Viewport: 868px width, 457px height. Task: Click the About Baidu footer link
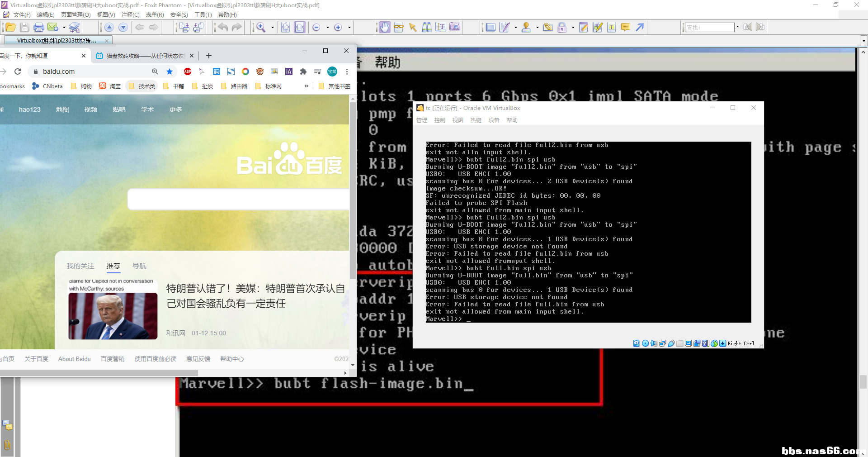coord(75,359)
